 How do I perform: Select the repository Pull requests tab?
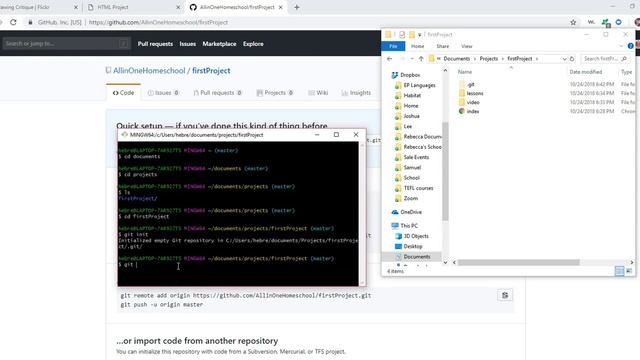pyautogui.click(x=218, y=93)
